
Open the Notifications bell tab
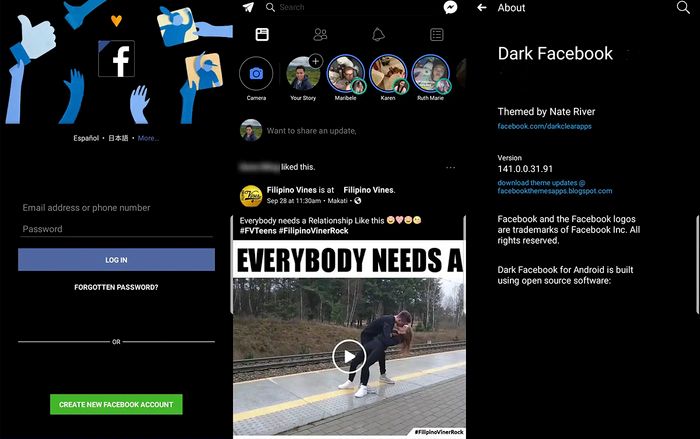pyautogui.click(x=378, y=34)
